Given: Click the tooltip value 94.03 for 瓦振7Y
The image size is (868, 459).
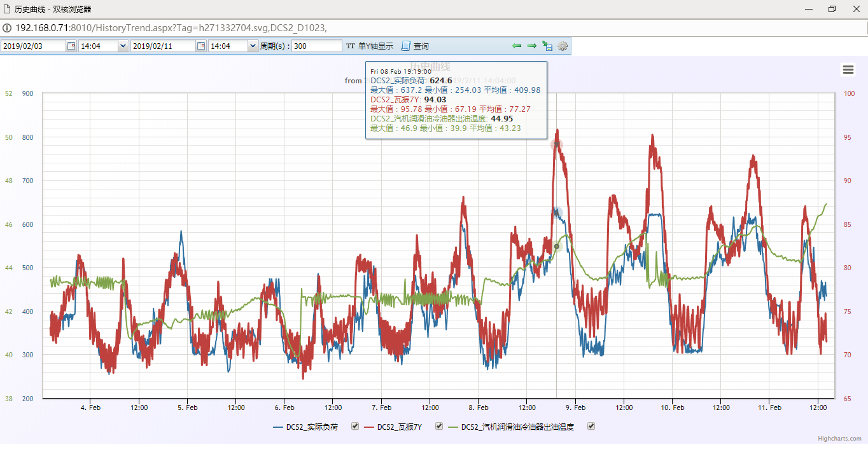Looking at the screenshot, I should point(435,100).
